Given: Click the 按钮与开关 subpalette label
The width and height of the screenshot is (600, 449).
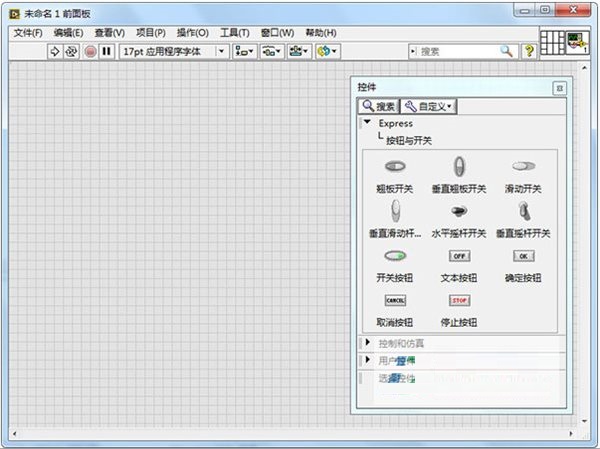Looking at the screenshot, I should pyautogui.click(x=409, y=140).
